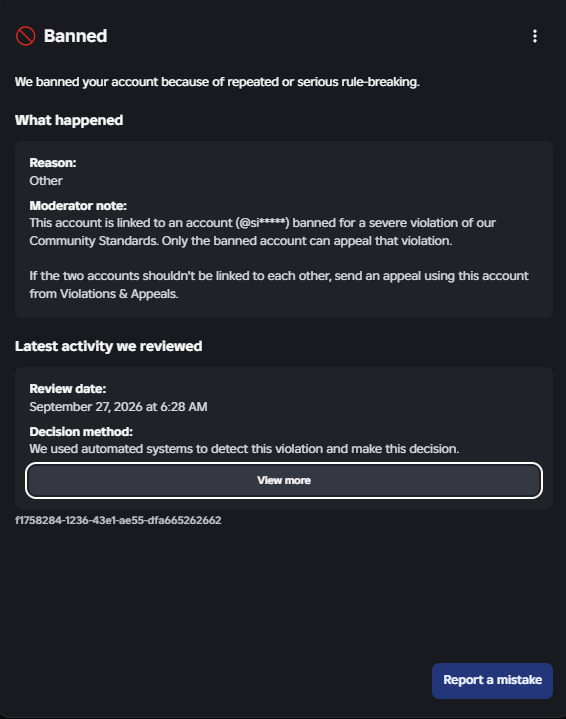
Task: Click the Moderator note label
Action: [78, 205]
